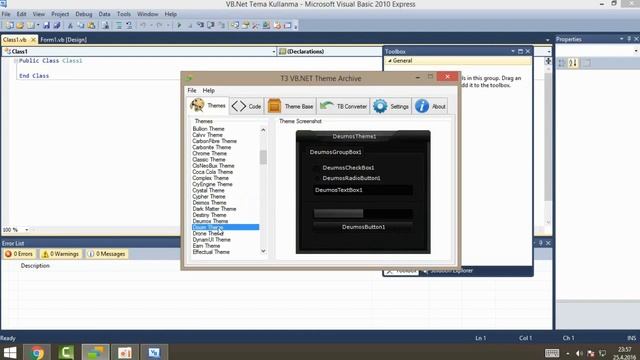The image size is (640, 360).
Task: Toggle the 0 Warnings filter
Action: (60, 254)
